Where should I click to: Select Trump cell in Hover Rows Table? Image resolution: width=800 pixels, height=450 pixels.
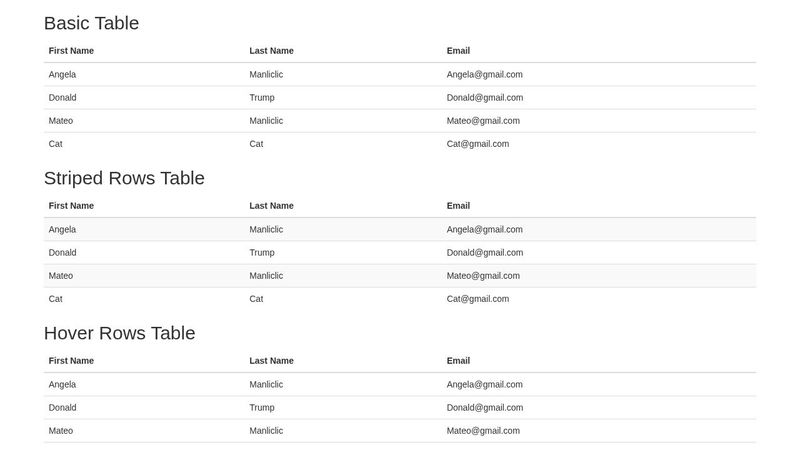262,408
